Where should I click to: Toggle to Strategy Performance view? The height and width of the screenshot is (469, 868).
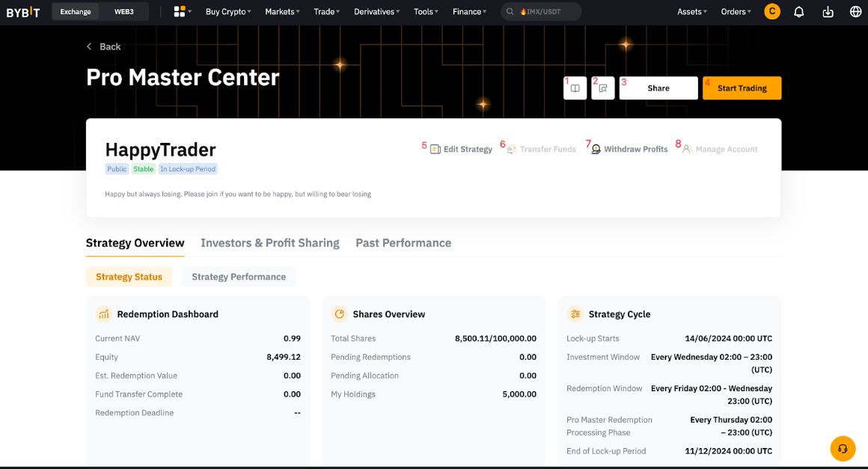(x=239, y=277)
